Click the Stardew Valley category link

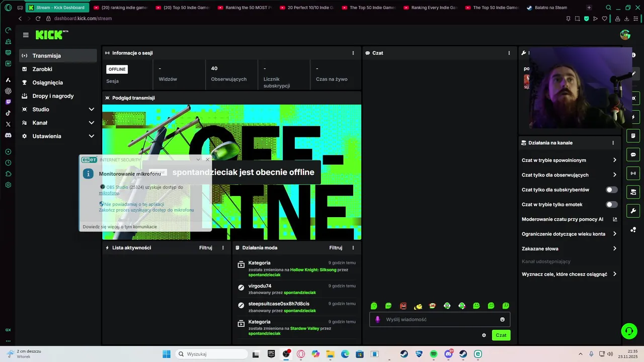[304, 328]
